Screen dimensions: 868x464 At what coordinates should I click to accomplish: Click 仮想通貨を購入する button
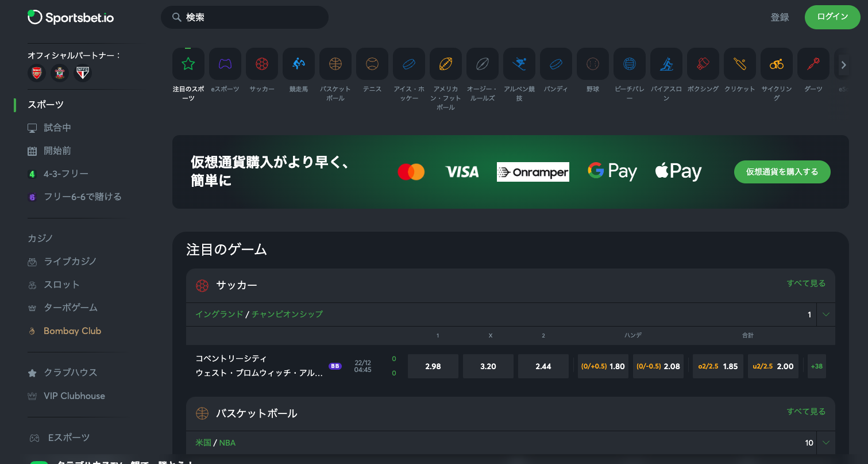pos(782,172)
